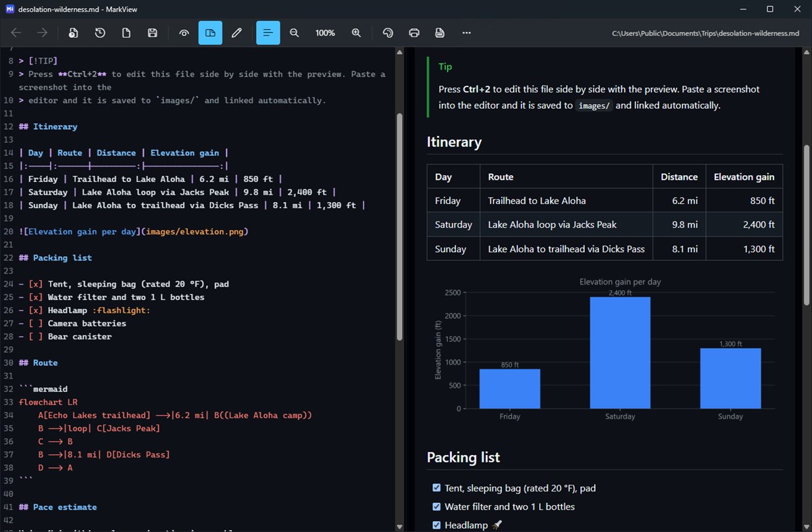Click the '## Packing list' line in the editor
The height and width of the screenshot is (532, 812).
coord(55,258)
